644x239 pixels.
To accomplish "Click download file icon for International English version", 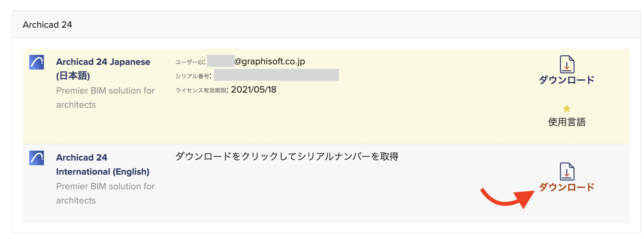I will (567, 172).
